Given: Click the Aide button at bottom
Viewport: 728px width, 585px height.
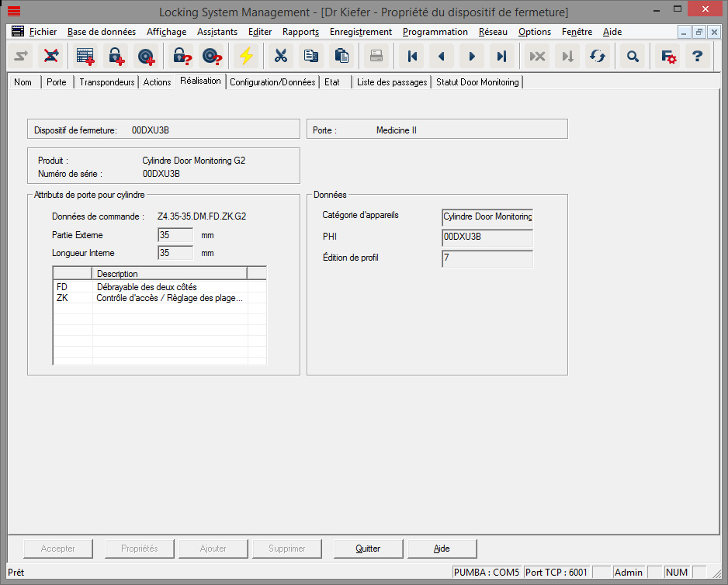Looking at the screenshot, I should [x=442, y=549].
